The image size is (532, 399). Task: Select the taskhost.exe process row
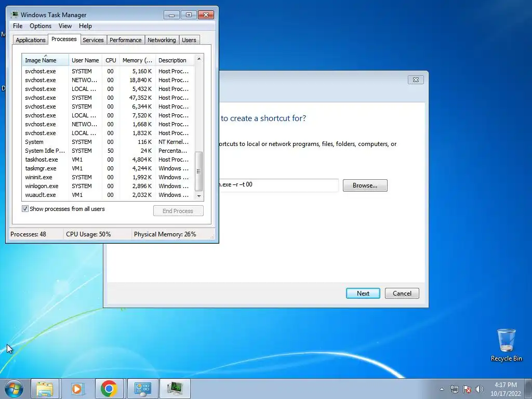coord(108,159)
